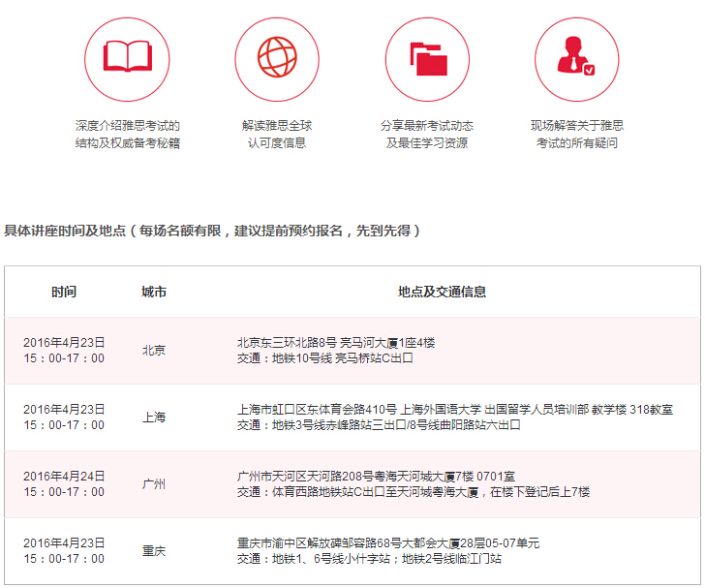Click the 上海 city cell
The width and height of the screenshot is (705, 588).
click(154, 418)
